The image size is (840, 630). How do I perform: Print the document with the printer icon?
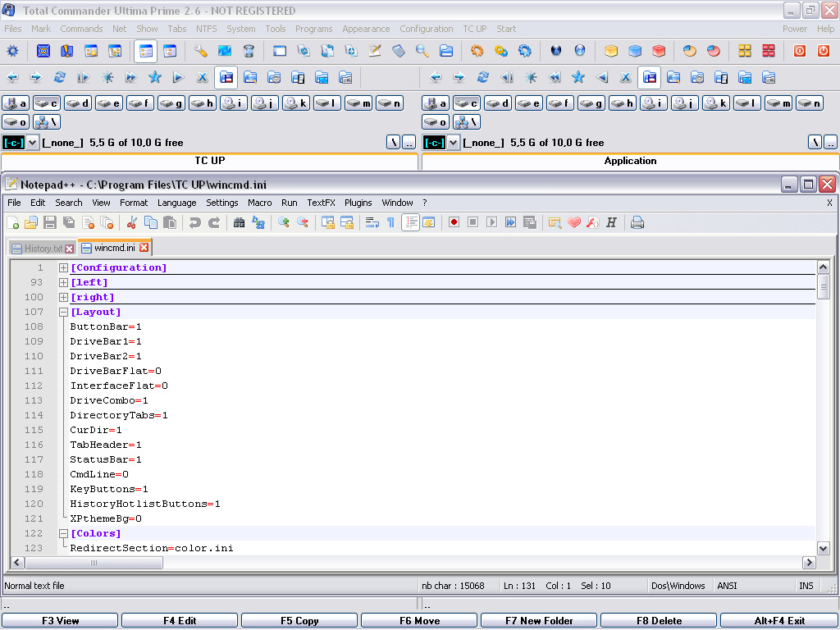(637, 222)
